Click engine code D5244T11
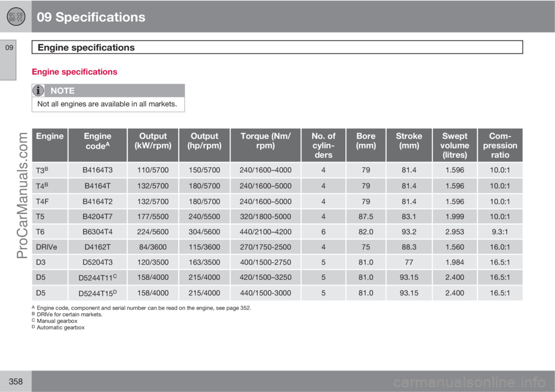 [x=98, y=278]
